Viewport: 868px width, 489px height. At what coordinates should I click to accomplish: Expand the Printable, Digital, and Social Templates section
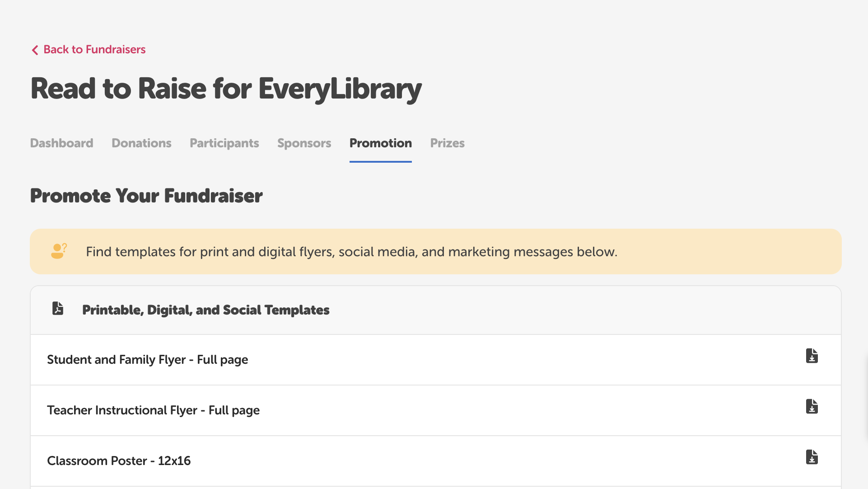pos(205,310)
